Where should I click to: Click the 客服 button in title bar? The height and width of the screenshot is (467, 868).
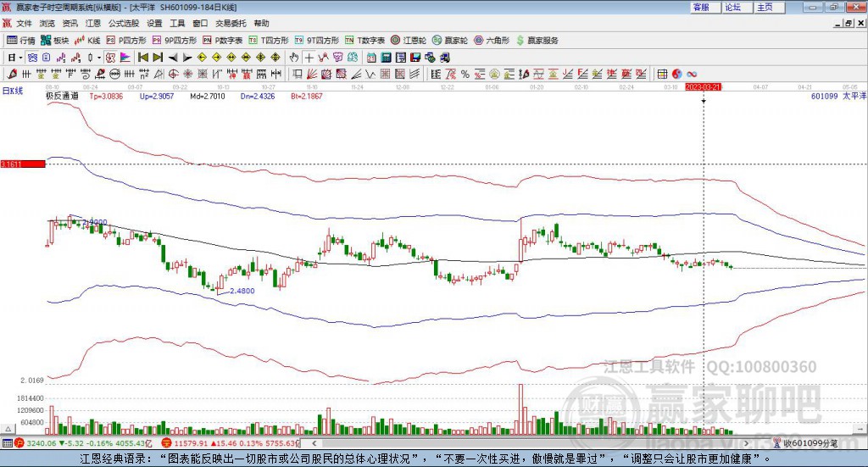[x=705, y=7]
